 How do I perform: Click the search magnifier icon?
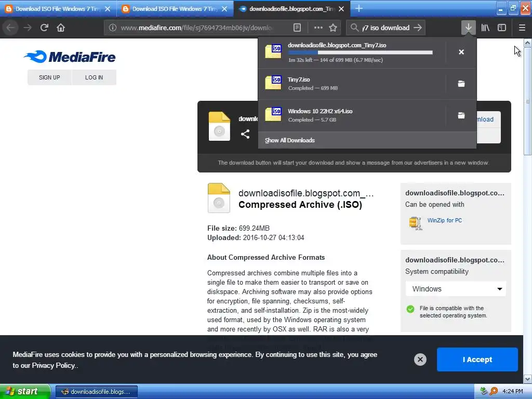(354, 28)
